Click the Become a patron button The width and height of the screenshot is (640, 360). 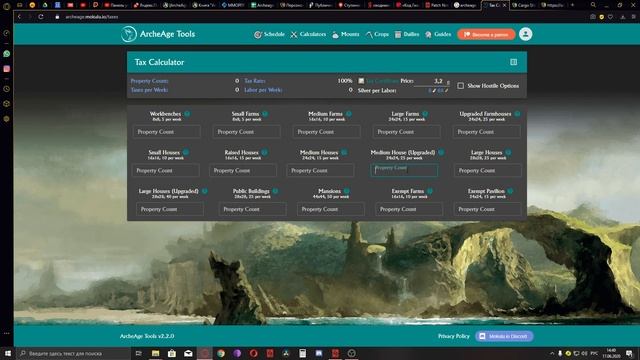(x=486, y=34)
